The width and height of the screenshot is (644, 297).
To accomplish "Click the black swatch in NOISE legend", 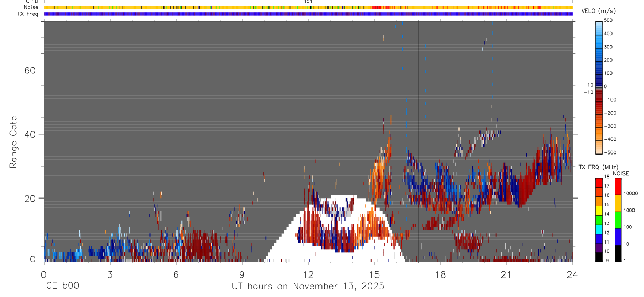I will [617, 254].
